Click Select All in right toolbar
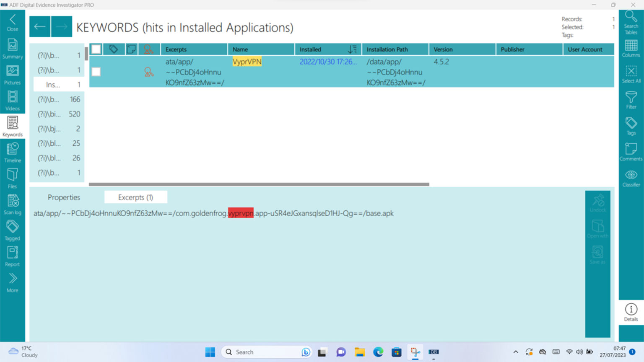This screenshot has height=362, width=644. pos(631,75)
